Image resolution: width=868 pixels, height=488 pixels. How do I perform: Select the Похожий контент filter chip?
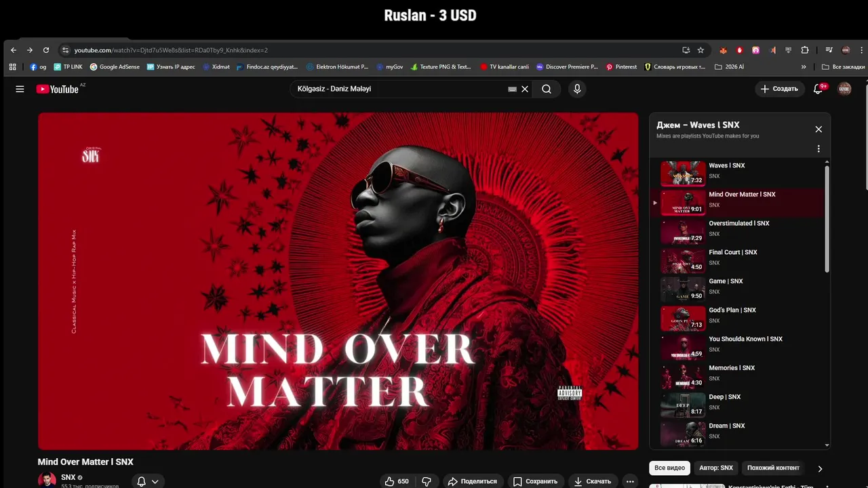[x=773, y=468]
